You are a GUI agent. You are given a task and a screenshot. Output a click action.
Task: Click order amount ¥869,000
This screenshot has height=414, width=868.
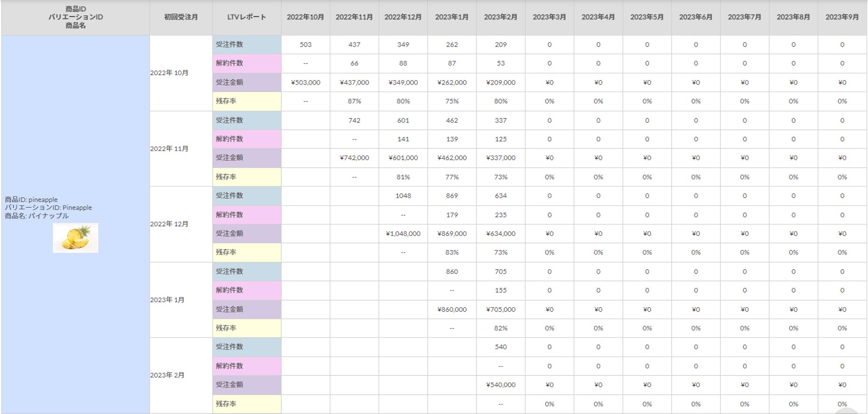click(452, 234)
